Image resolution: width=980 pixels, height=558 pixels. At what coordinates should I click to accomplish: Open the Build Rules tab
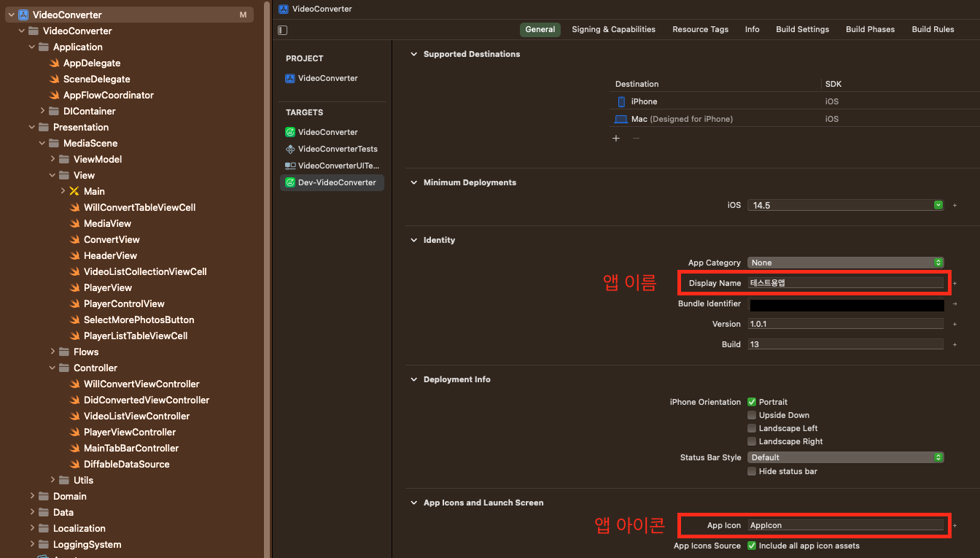(x=933, y=30)
